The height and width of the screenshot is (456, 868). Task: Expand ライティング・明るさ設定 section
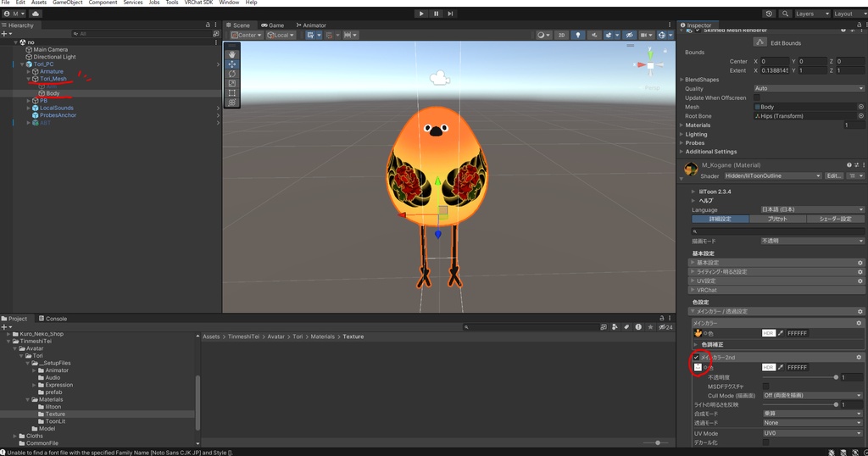693,272
